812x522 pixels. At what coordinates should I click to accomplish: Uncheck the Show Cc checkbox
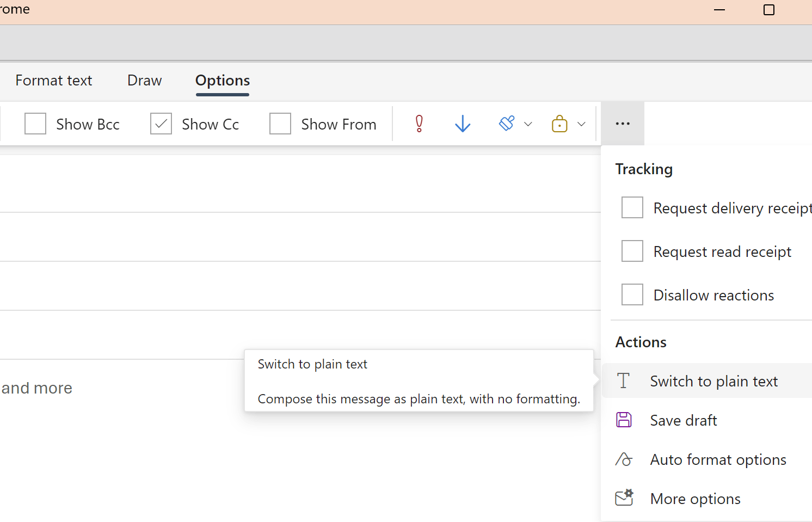pyautogui.click(x=161, y=124)
